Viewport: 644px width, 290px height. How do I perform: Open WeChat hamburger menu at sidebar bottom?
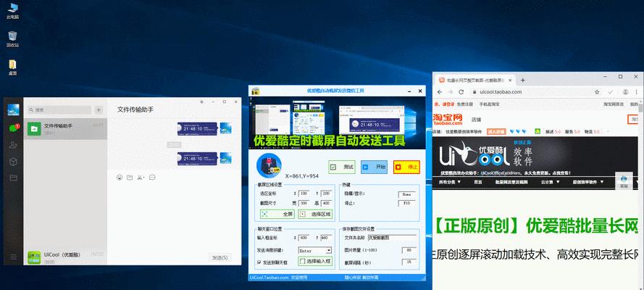pyautogui.click(x=13, y=257)
